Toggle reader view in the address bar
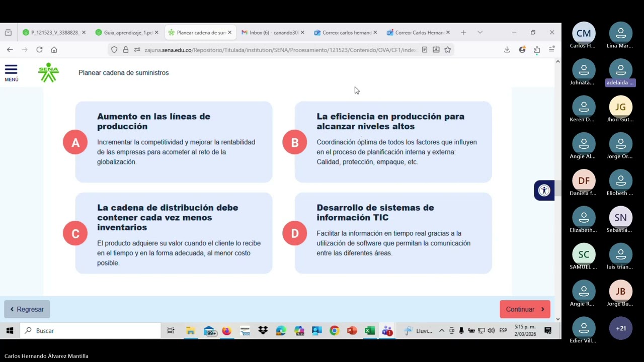 click(425, 50)
